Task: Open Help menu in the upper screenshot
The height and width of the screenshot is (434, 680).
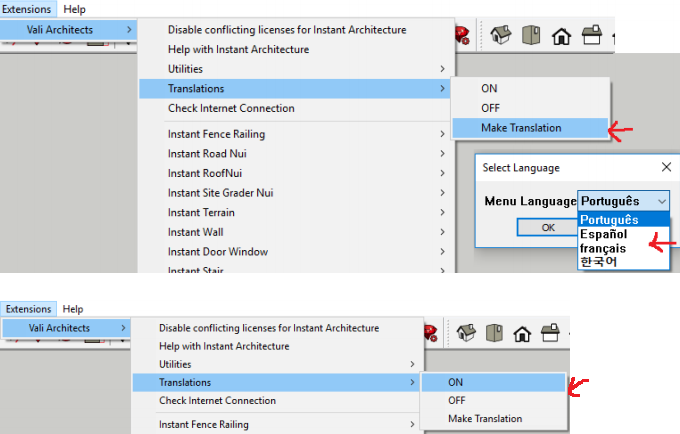Action: 75,9
